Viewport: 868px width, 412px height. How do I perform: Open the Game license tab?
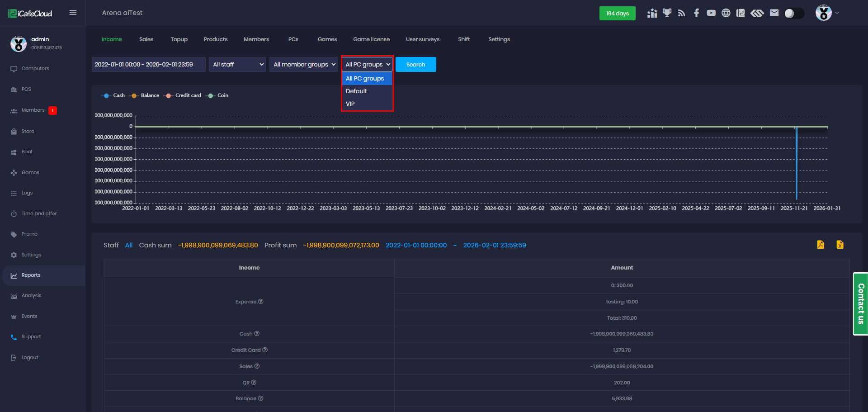pyautogui.click(x=371, y=39)
